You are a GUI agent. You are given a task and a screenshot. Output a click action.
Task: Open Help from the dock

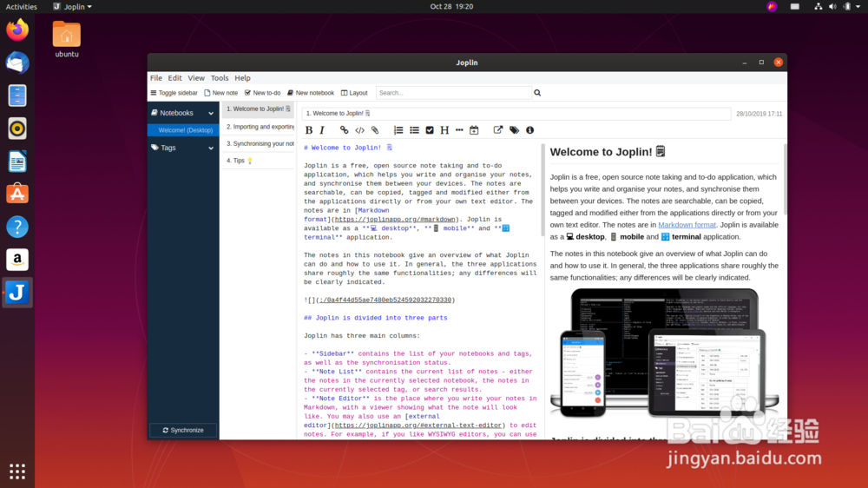[x=17, y=227]
